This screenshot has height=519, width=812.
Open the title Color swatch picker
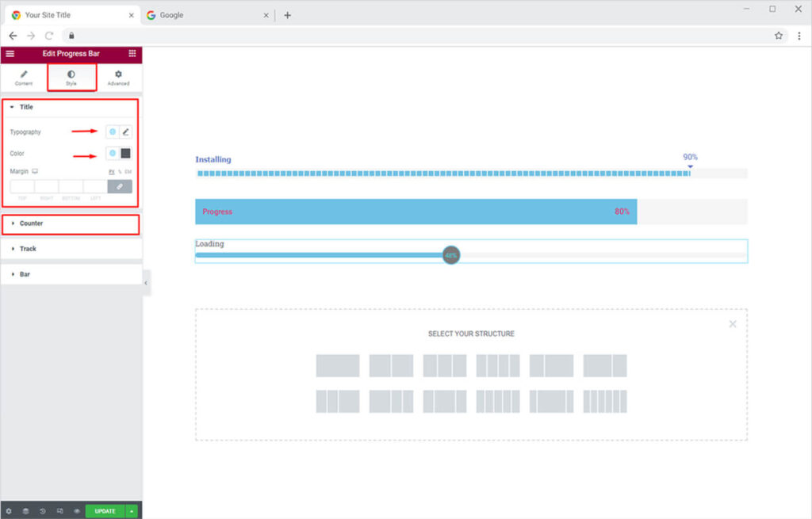tap(125, 153)
